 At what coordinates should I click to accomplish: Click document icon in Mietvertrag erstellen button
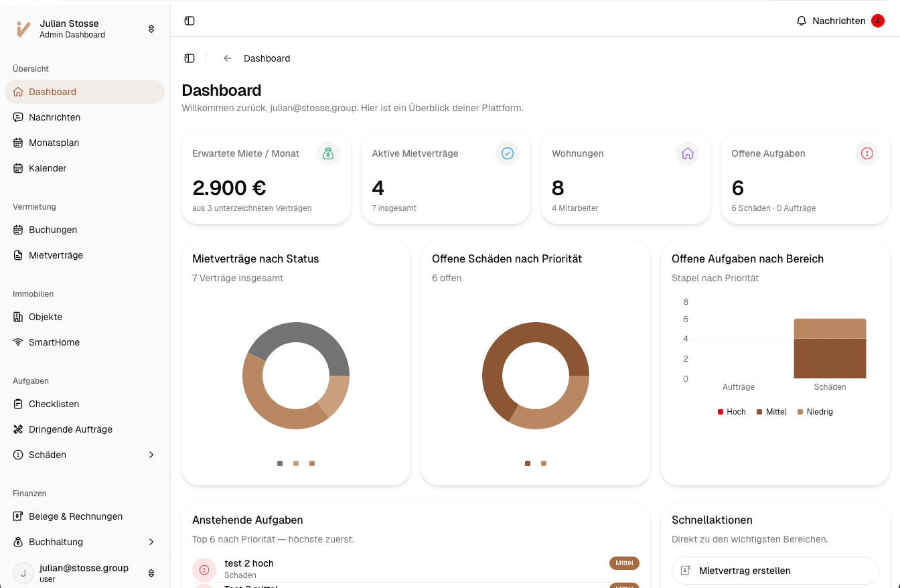coord(685,571)
